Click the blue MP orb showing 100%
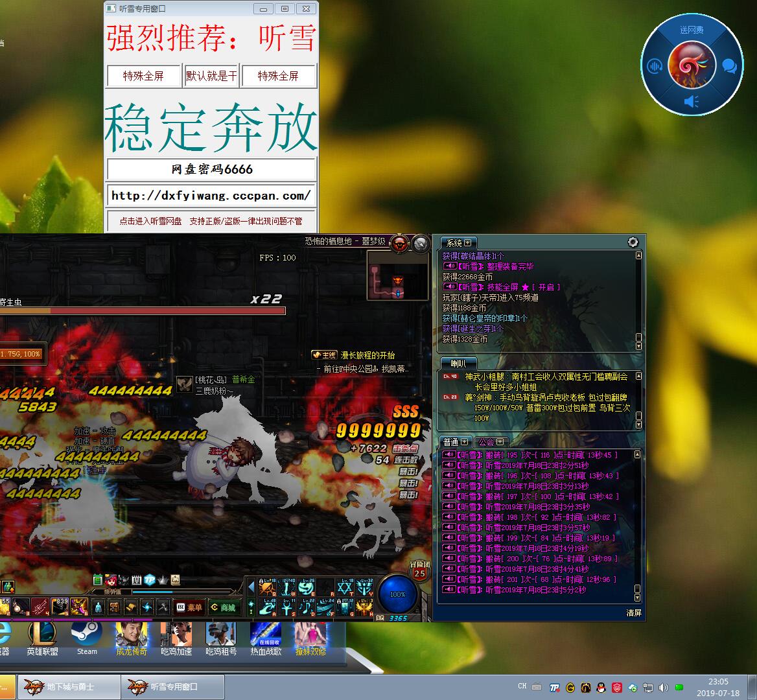Viewport: 757px width, 700px height. coord(397,594)
